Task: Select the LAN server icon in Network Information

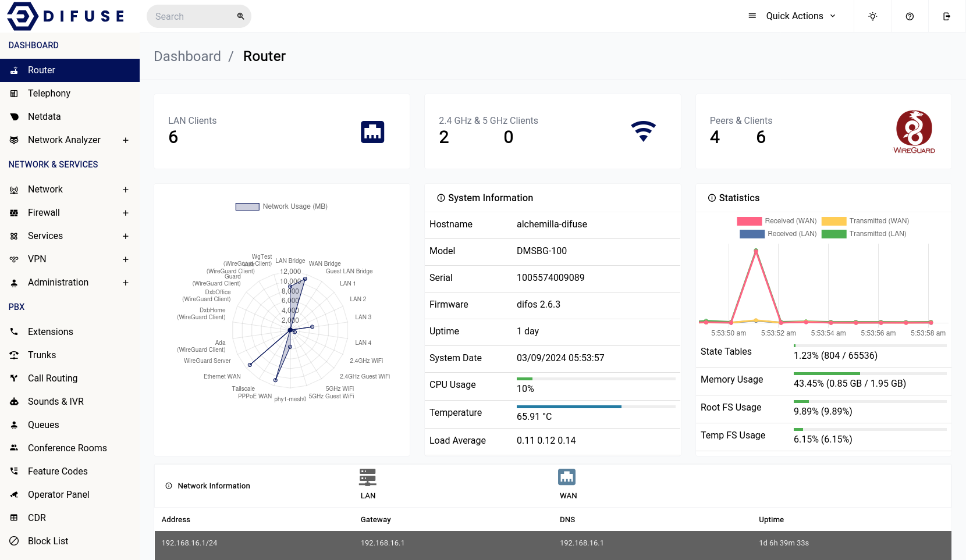Action: [x=368, y=477]
